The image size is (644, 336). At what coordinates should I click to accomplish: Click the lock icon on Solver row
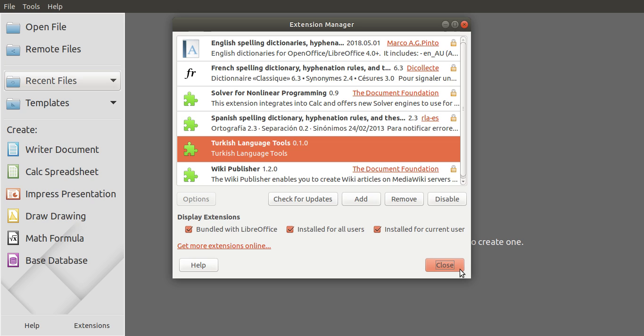(453, 93)
